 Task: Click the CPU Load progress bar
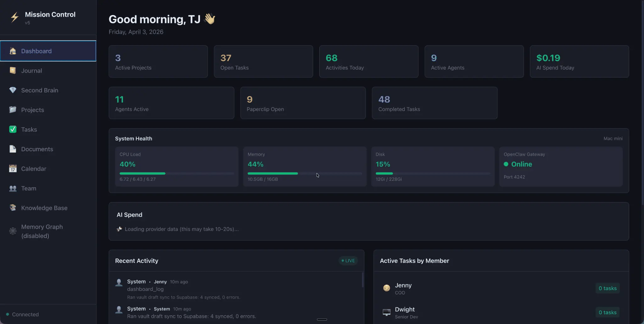point(176,173)
